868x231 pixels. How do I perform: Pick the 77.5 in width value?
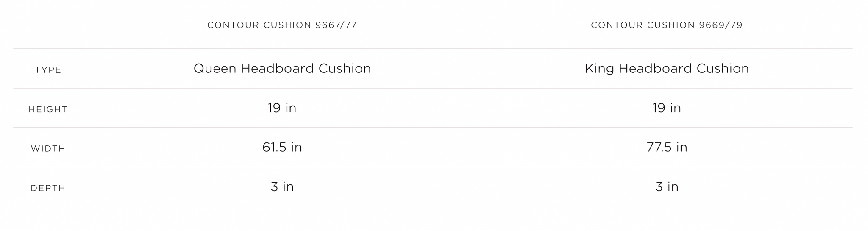[667, 148]
